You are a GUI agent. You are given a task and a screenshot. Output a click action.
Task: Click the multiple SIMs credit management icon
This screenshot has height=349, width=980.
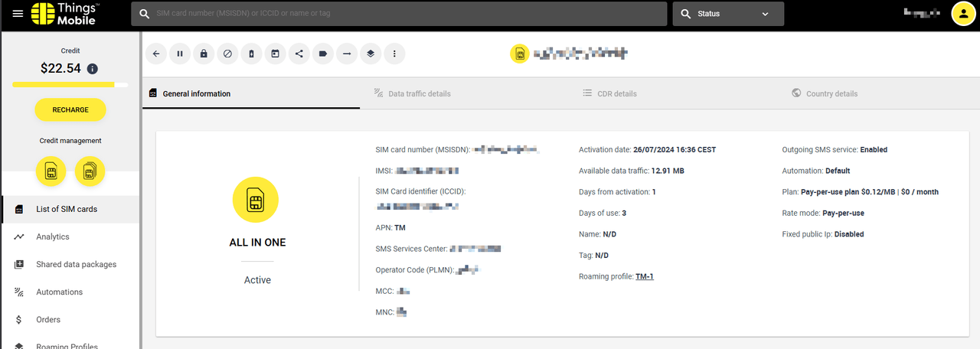[x=90, y=171]
